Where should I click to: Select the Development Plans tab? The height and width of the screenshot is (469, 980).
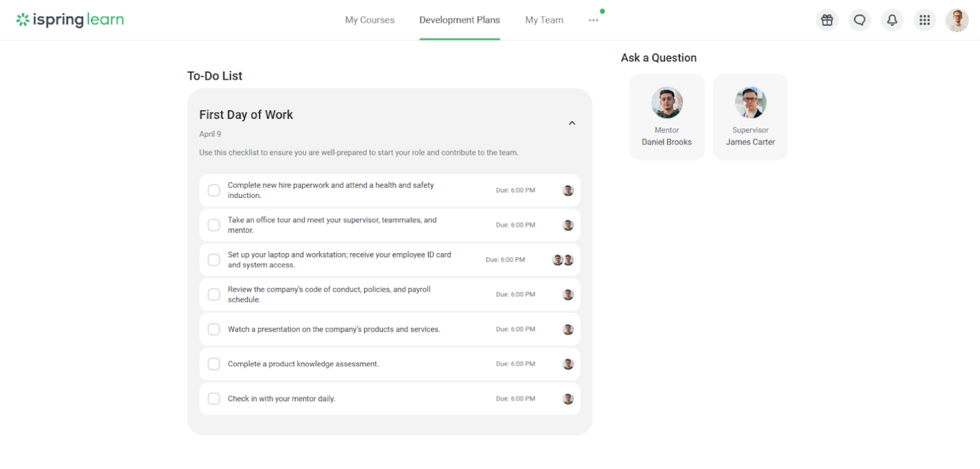click(x=459, y=20)
